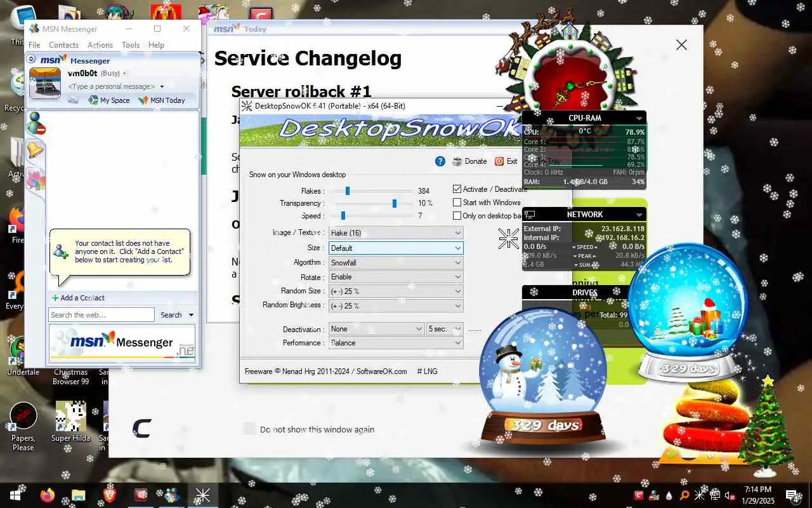
Task: Open Super Hilda desktop shortcut
Action: coord(70,422)
